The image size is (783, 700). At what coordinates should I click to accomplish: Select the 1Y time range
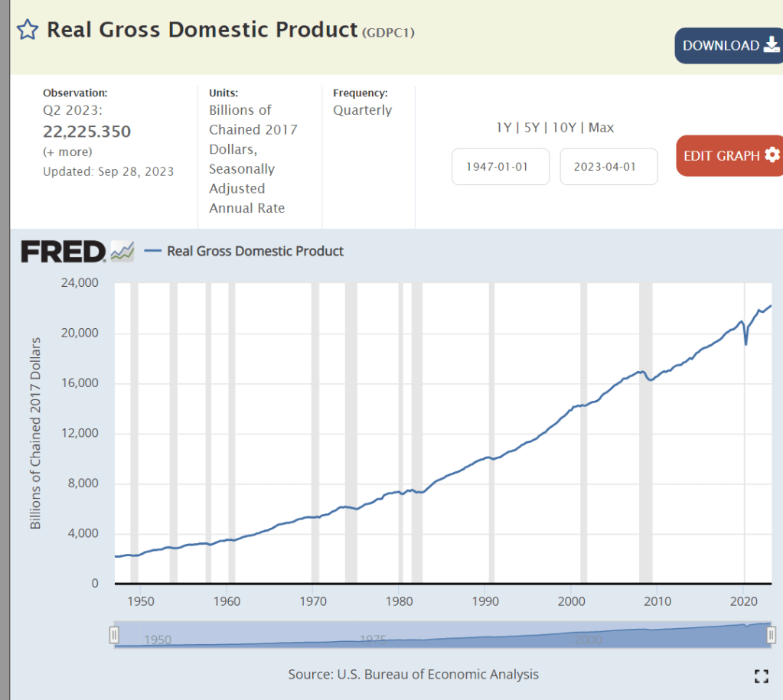click(x=503, y=128)
